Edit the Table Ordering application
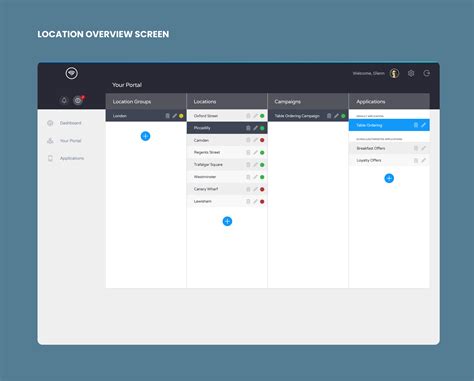This screenshot has width=474, height=381. click(x=423, y=125)
